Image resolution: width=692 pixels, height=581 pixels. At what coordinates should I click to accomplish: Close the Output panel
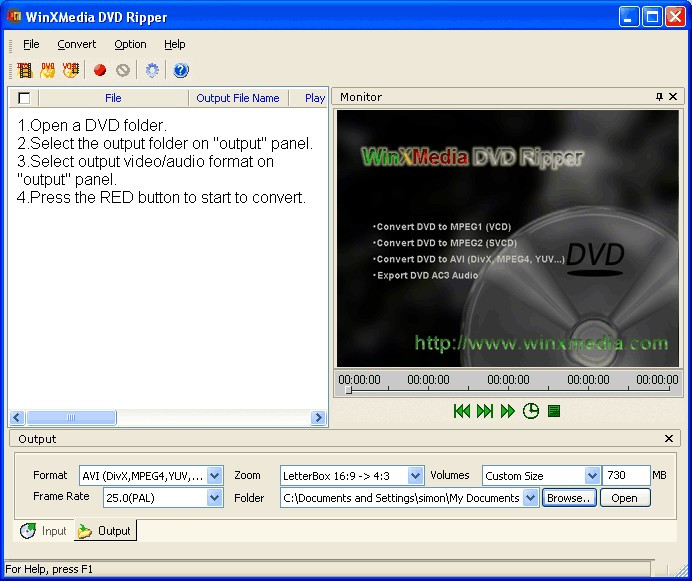[x=669, y=438]
